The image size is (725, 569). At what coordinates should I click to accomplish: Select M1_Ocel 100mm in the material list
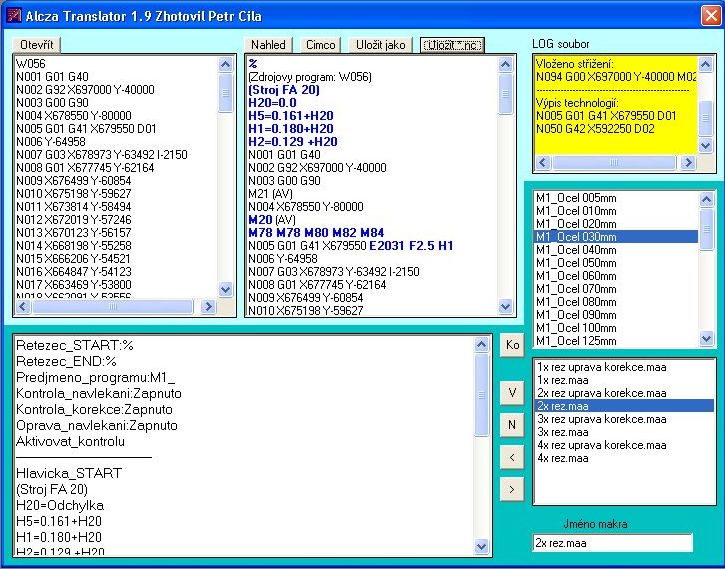615,328
